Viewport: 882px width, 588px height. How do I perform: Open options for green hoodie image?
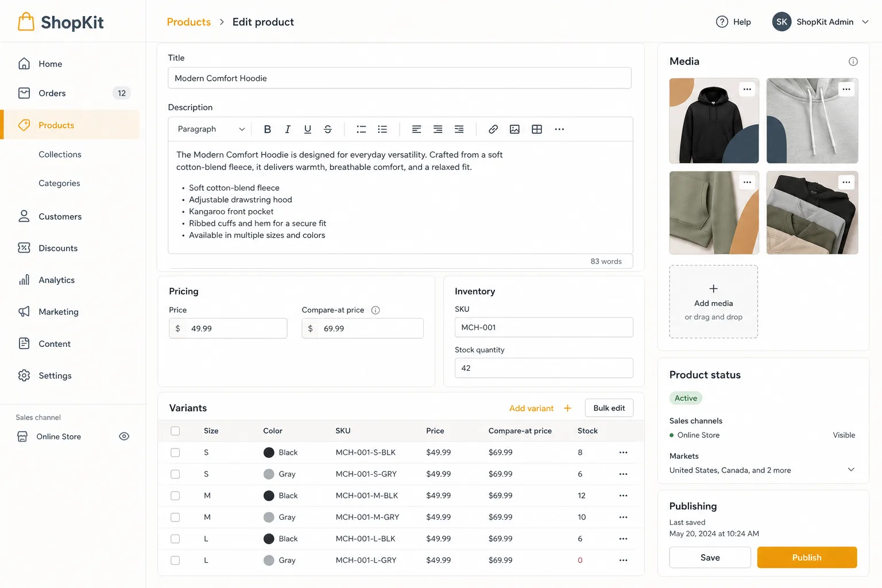(x=747, y=182)
